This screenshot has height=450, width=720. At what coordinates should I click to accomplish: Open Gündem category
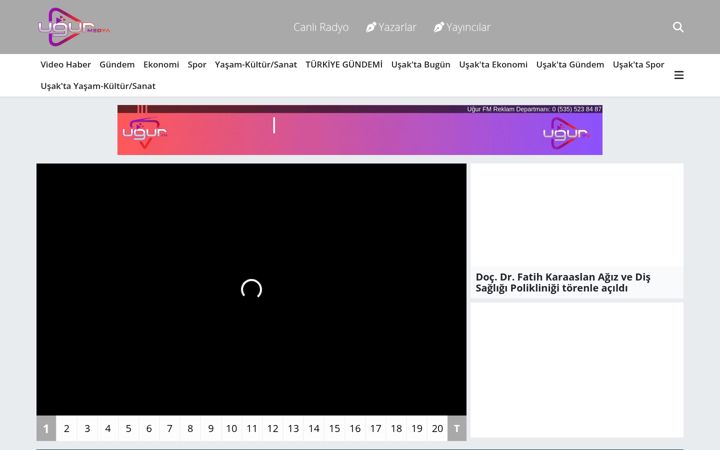(117, 65)
